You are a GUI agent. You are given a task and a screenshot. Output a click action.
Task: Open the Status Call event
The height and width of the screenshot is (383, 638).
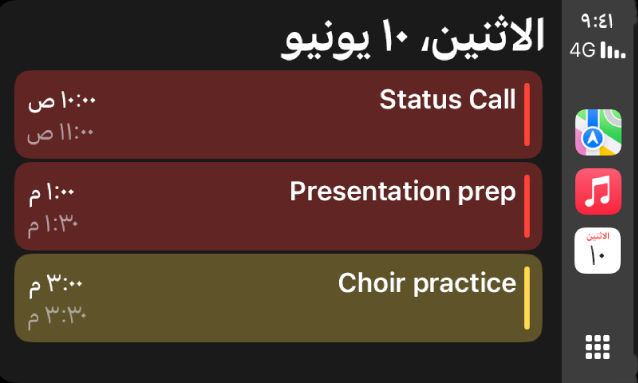pos(278,114)
